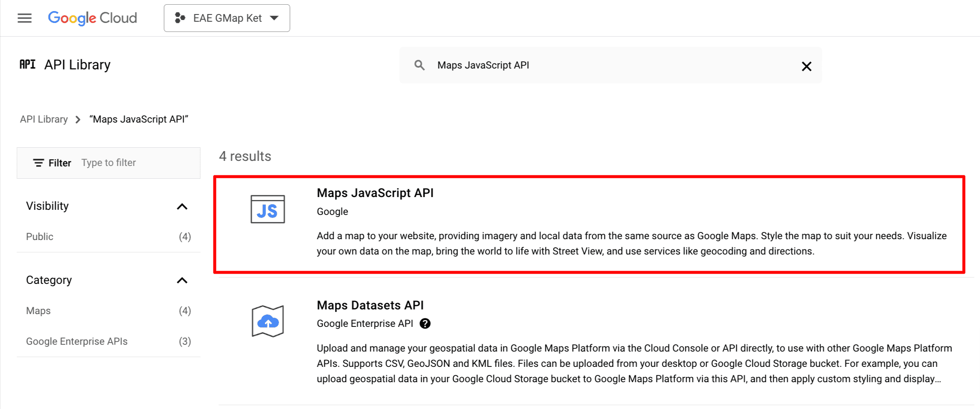This screenshot has height=409, width=980.
Task: Click the Filter label text
Action: 60,163
